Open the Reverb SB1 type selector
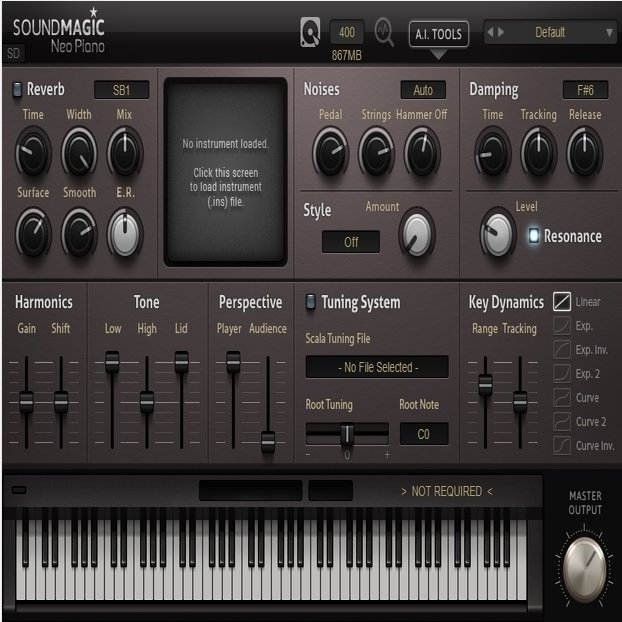Image resolution: width=622 pixels, height=622 pixels. click(121, 90)
